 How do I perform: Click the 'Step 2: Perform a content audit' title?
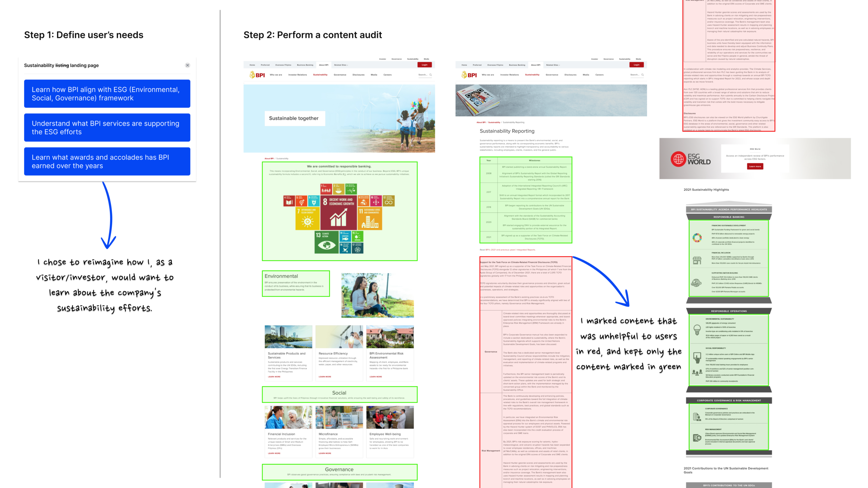(x=313, y=35)
